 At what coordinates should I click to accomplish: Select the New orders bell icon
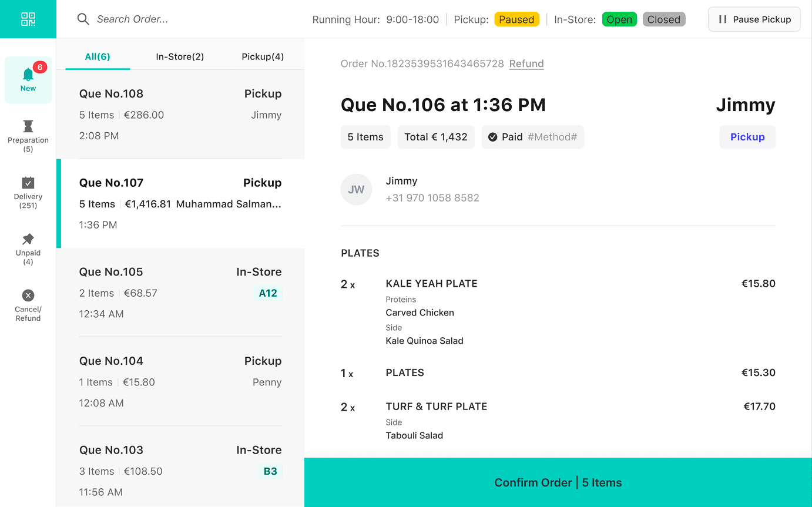(28, 75)
